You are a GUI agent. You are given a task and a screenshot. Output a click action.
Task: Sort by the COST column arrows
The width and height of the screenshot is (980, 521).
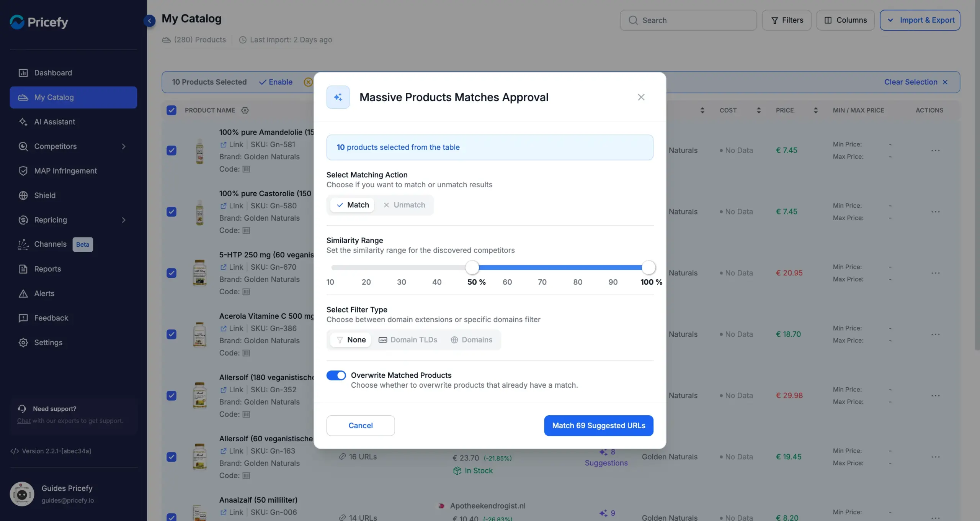point(759,110)
